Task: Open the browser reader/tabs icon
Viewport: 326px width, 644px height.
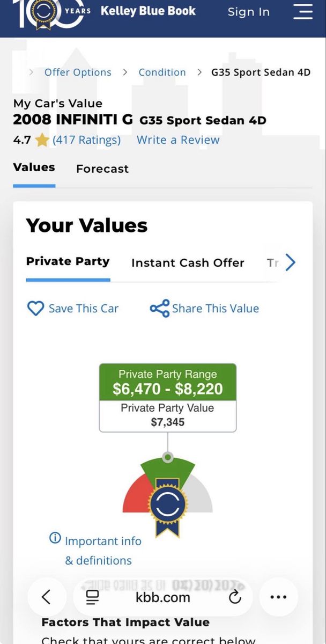Action: click(92, 597)
